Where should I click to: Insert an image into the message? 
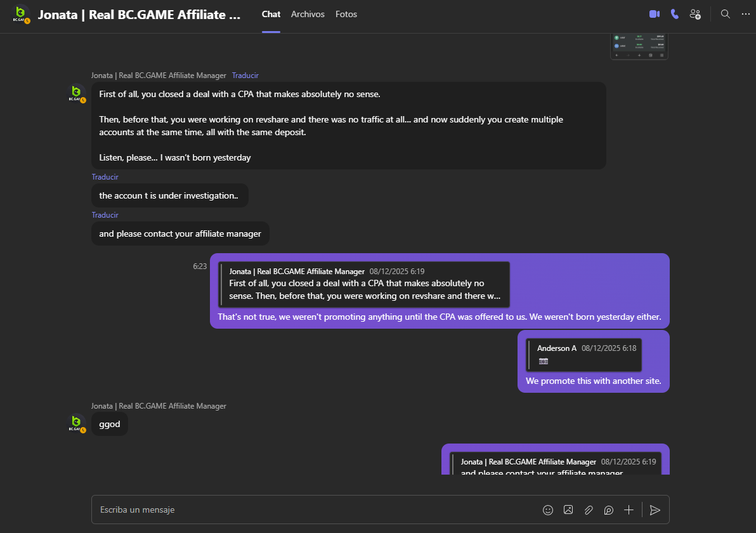568,510
